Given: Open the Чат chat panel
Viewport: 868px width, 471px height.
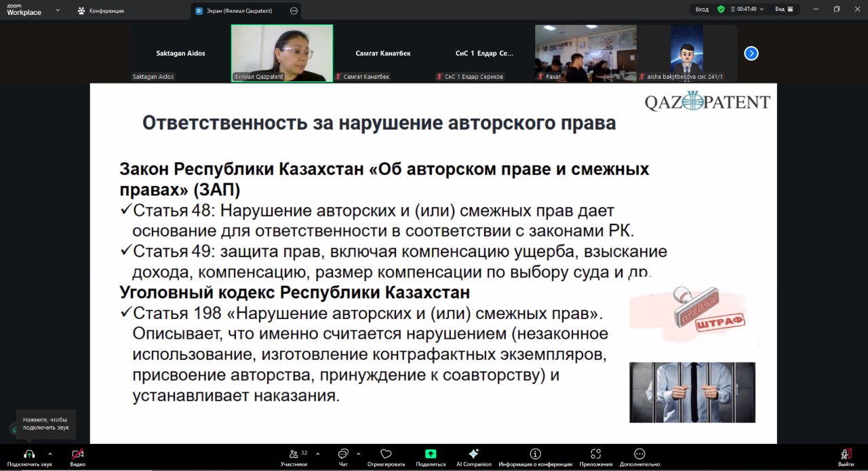Looking at the screenshot, I should click(x=343, y=454).
